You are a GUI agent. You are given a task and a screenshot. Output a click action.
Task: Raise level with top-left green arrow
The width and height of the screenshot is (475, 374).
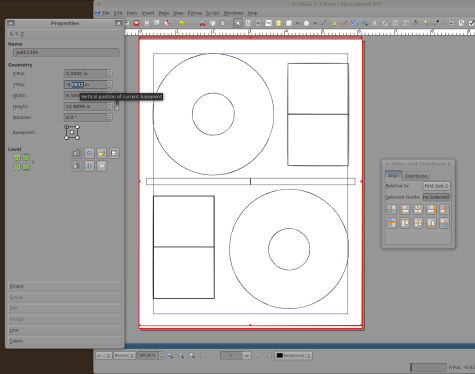[x=17, y=157]
